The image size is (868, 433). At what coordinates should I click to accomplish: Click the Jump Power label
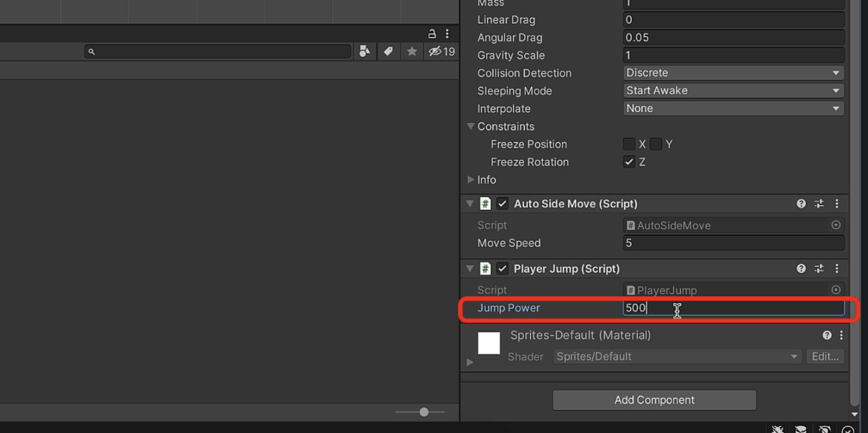click(x=509, y=308)
